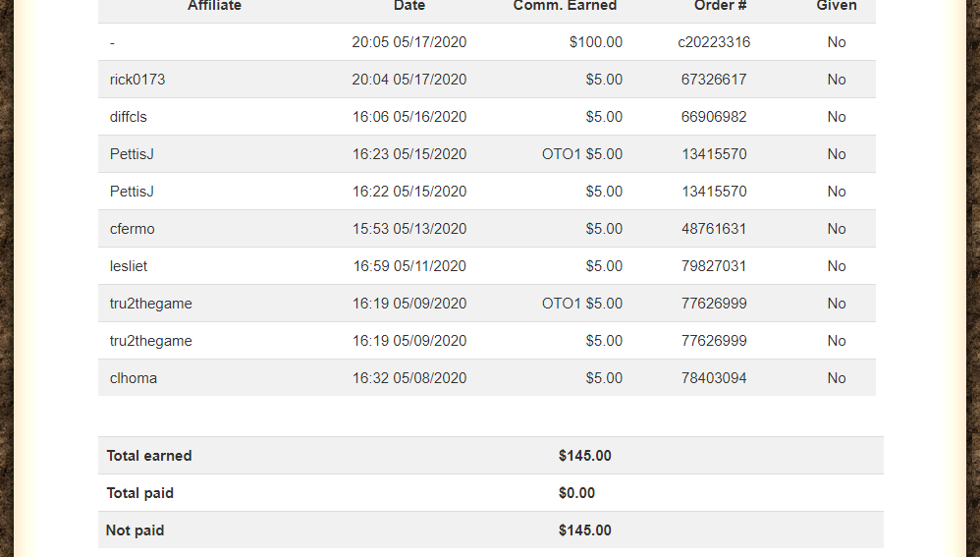The width and height of the screenshot is (980, 557).
Task: Select affiliate name clhoma
Action: 134,378
